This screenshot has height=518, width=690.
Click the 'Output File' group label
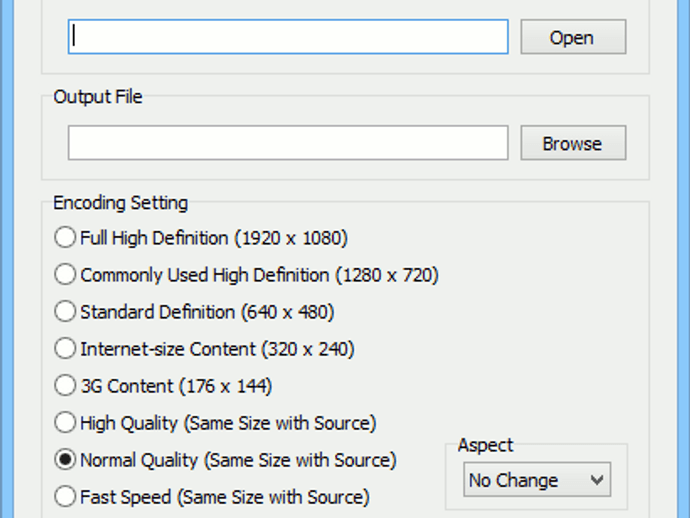(97, 97)
